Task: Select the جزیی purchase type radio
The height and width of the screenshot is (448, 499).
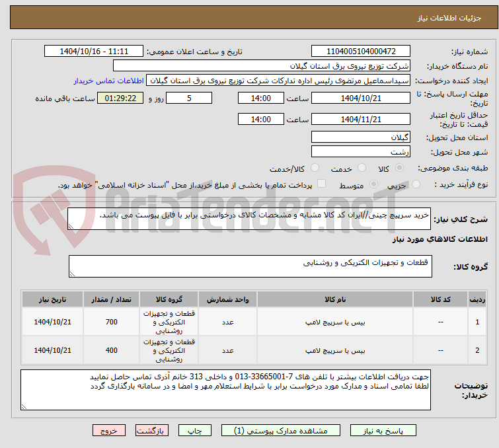Action: click(416, 184)
